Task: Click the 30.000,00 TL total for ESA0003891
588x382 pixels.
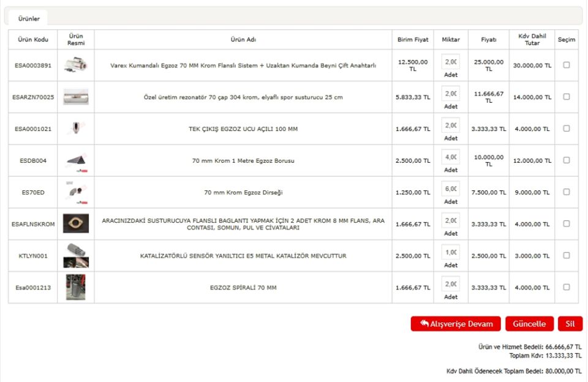Action: [532, 66]
